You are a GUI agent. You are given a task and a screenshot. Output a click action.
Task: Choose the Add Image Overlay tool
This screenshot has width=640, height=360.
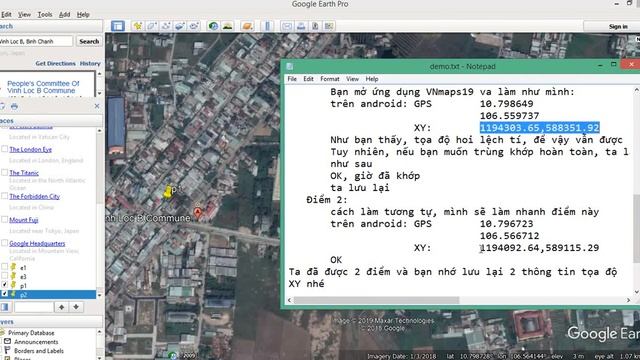tap(180, 26)
